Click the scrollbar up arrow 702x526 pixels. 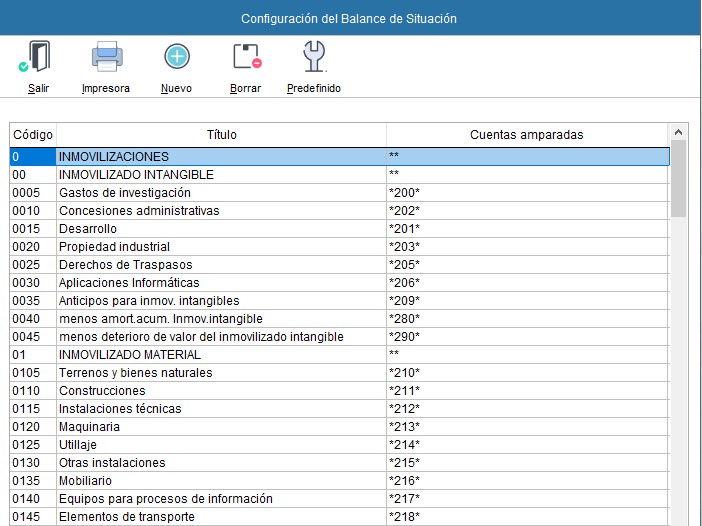click(x=679, y=132)
